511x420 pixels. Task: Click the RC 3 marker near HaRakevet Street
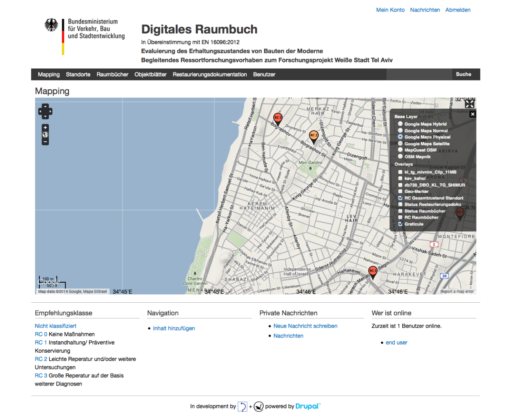[x=372, y=271]
